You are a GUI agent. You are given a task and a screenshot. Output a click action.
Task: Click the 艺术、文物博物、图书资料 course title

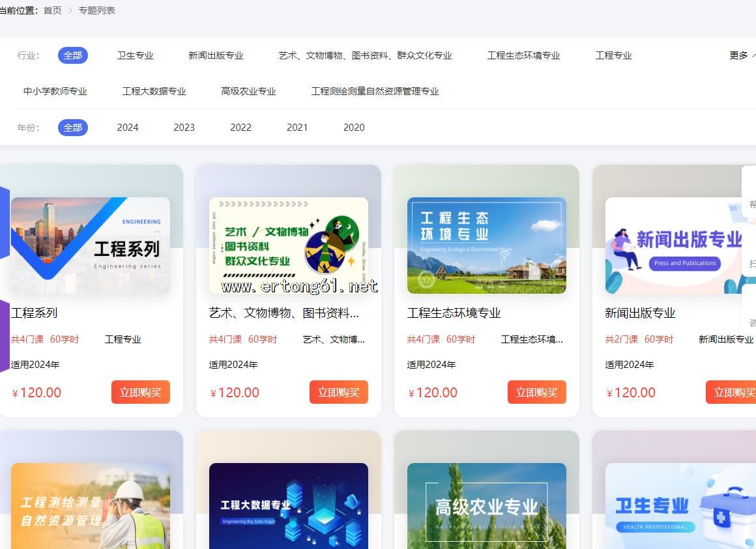pyautogui.click(x=283, y=313)
